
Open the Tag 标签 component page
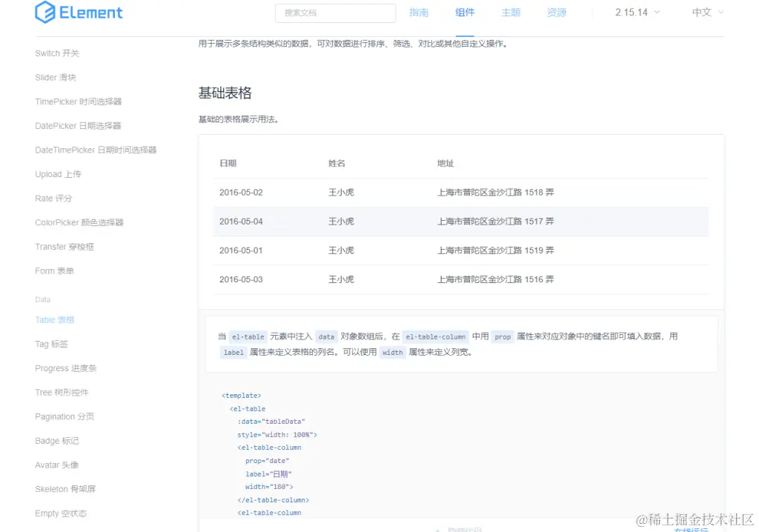pos(53,344)
